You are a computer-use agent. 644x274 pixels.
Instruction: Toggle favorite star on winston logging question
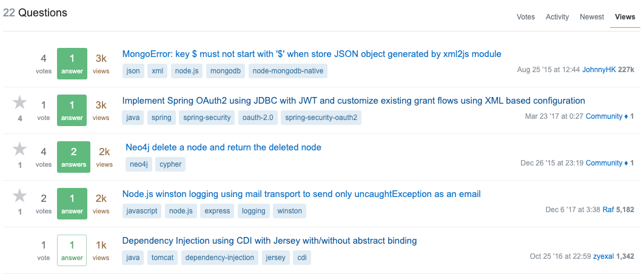click(20, 196)
